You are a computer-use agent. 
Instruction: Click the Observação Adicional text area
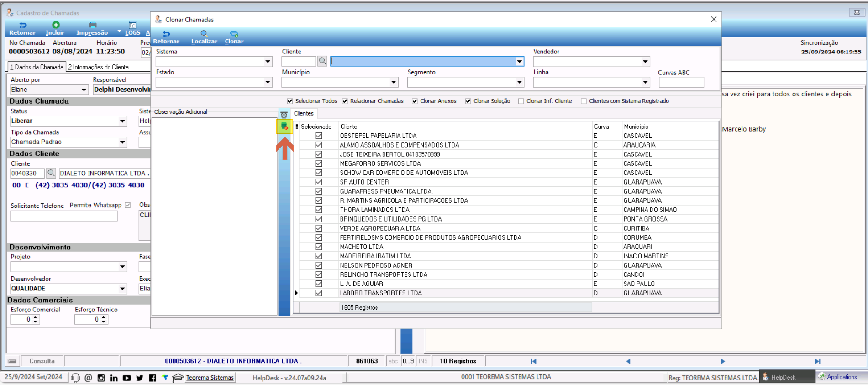(x=214, y=216)
